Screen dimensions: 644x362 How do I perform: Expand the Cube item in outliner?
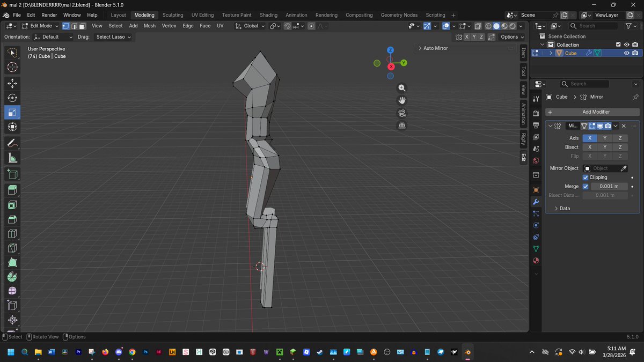point(551,53)
